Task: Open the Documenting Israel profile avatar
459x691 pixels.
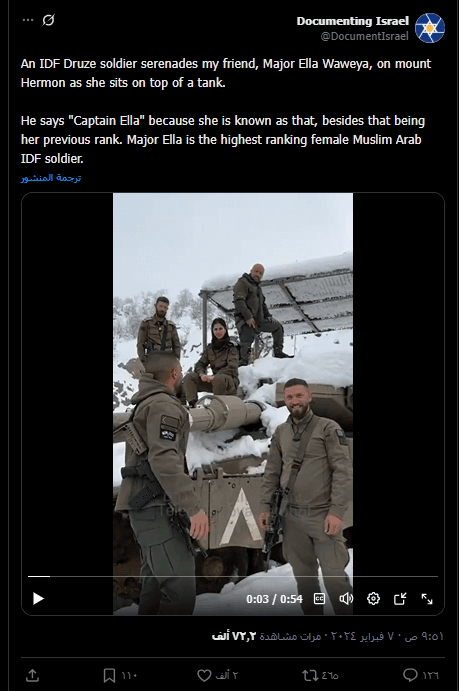Action: [x=429, y=28]
